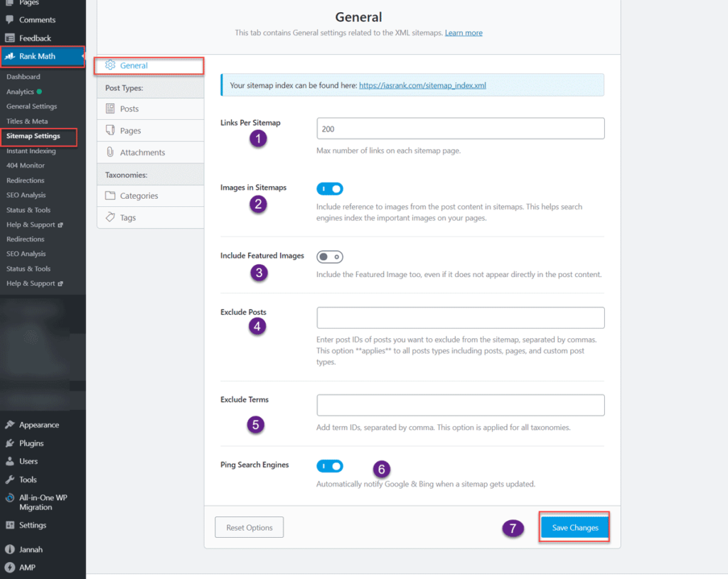
Task: Open the Feedback admin menu
Action: click(35, 38)
